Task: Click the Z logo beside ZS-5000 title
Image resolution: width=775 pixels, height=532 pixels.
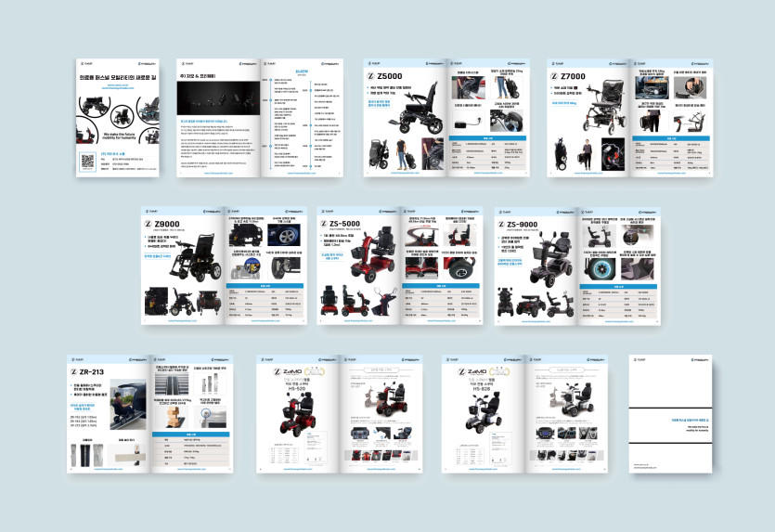Action: tap(326, 224)
